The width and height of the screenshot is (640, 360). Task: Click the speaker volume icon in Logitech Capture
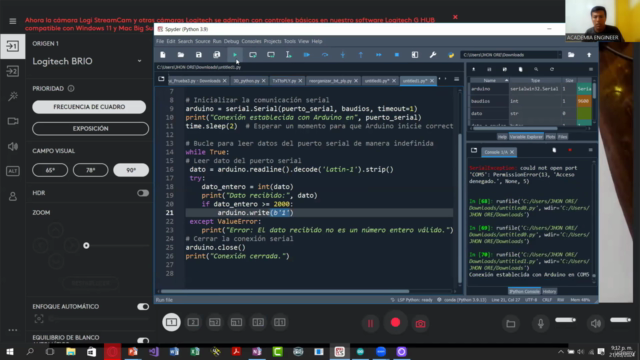click(596, 324)
